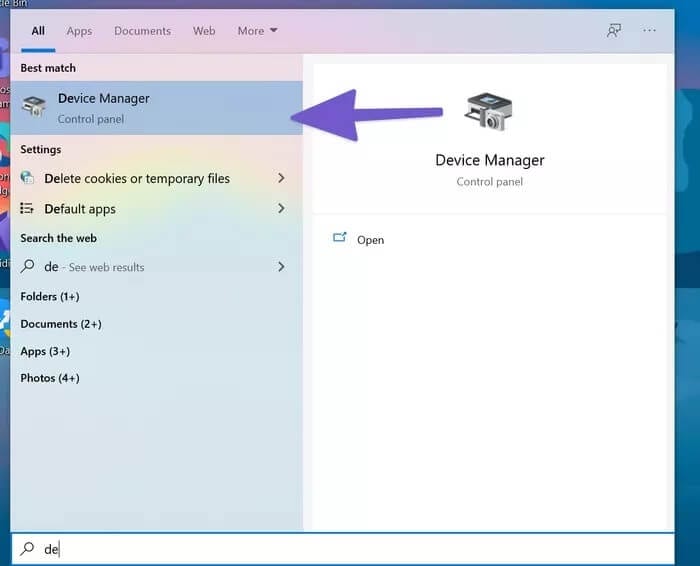Expand Delete cookies or temporary files arrow
700x566 pixels.
tap(281, 178)
